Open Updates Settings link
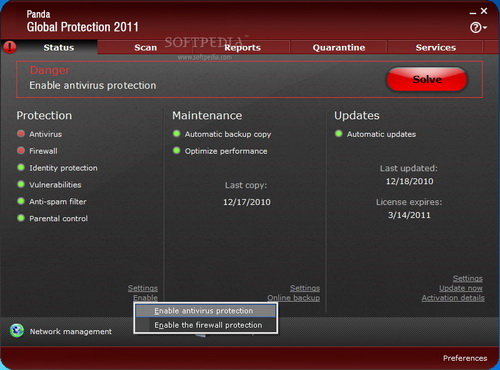 [x=467, y=278]
